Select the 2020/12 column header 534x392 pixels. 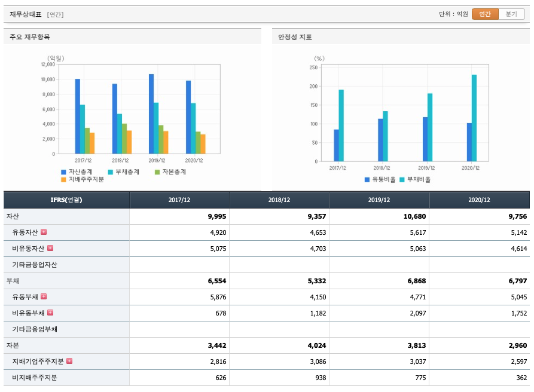tap(479, 200)
